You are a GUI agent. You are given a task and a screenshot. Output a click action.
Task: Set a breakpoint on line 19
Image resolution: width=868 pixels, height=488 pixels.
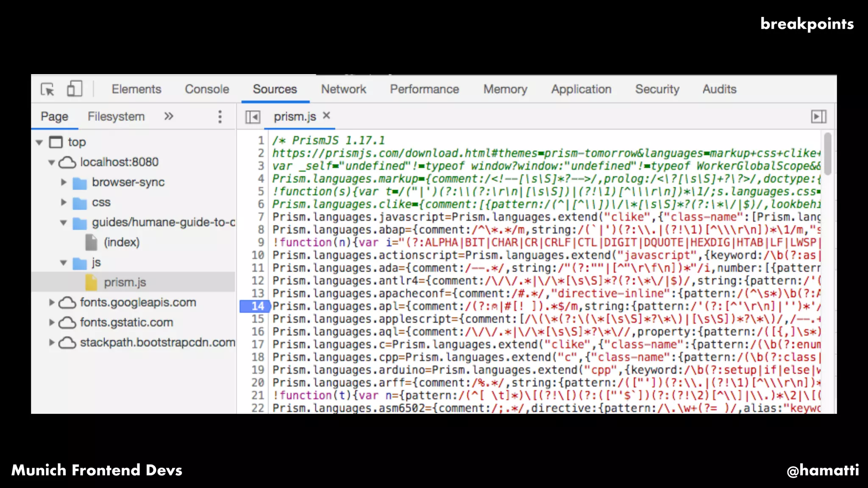[258, 370]
